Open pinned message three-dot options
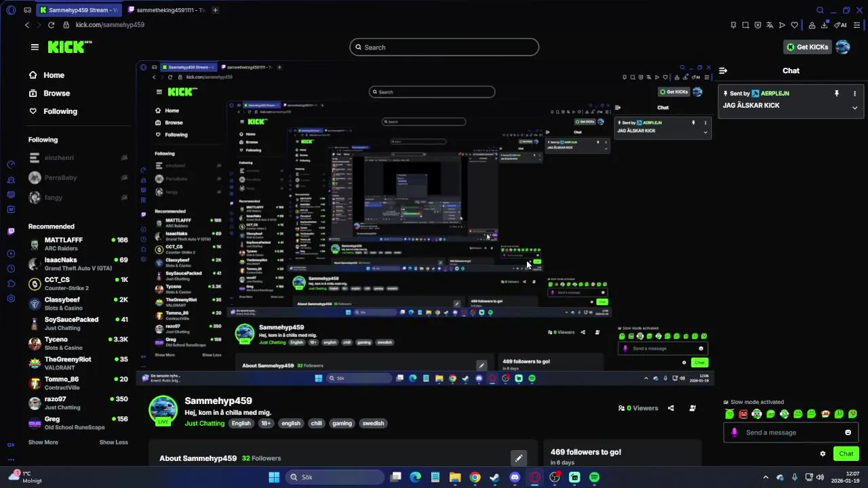 coord(854,94)
